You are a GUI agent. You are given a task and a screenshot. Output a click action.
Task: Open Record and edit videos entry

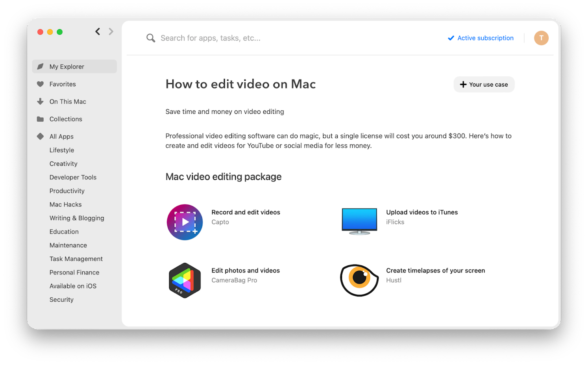[x=246, y=212]
